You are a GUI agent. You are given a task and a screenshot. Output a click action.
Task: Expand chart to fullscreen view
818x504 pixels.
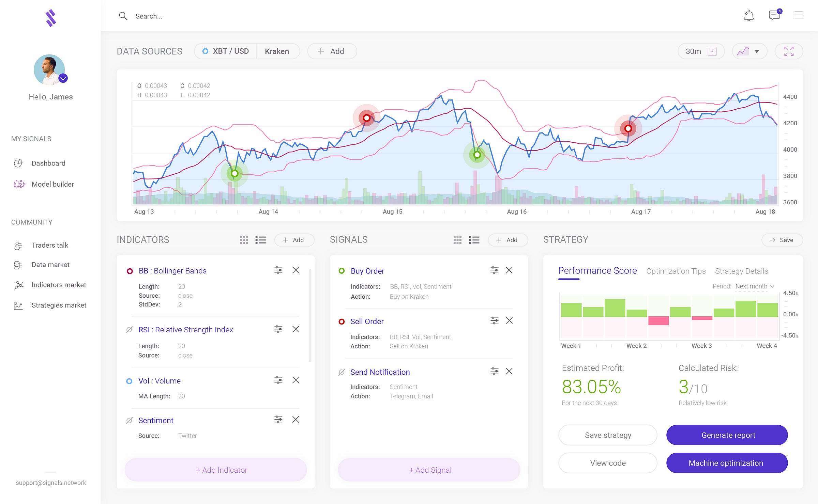789,51
